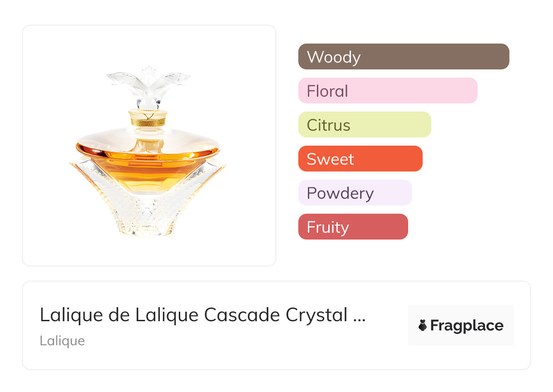Image resolution: width=553 pixels, height=392 pixels.
Task: Click the Fragplace perfume bottle logo icon
Action: [x=423, y=325]
